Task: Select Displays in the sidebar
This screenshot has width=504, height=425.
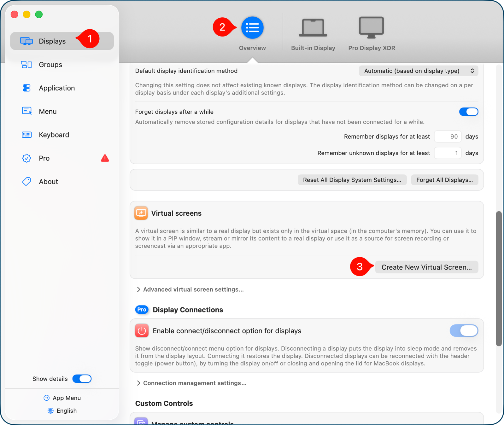Action: (x=62, y=41)
